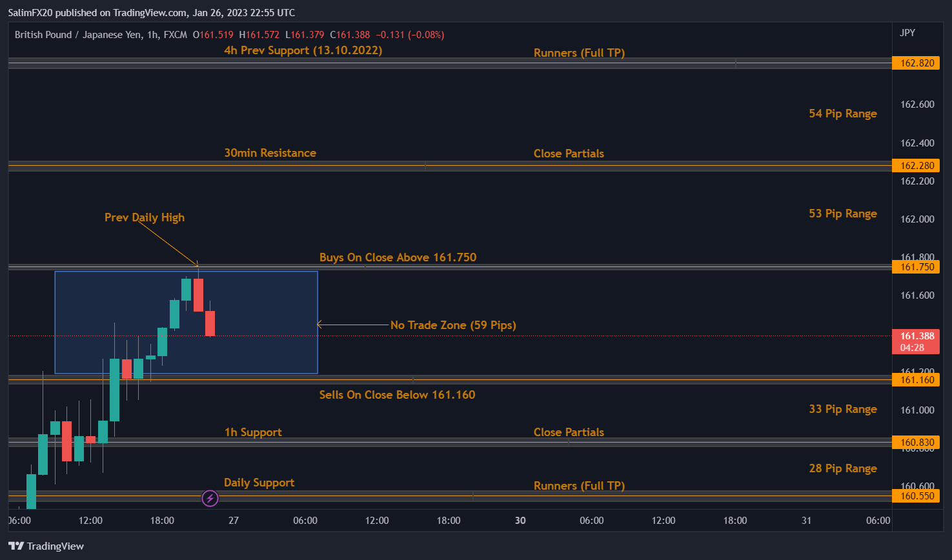This screenshot has height=560, width=952.
Task: Select the 160.830 price axis tag
Action: point(916,443)
